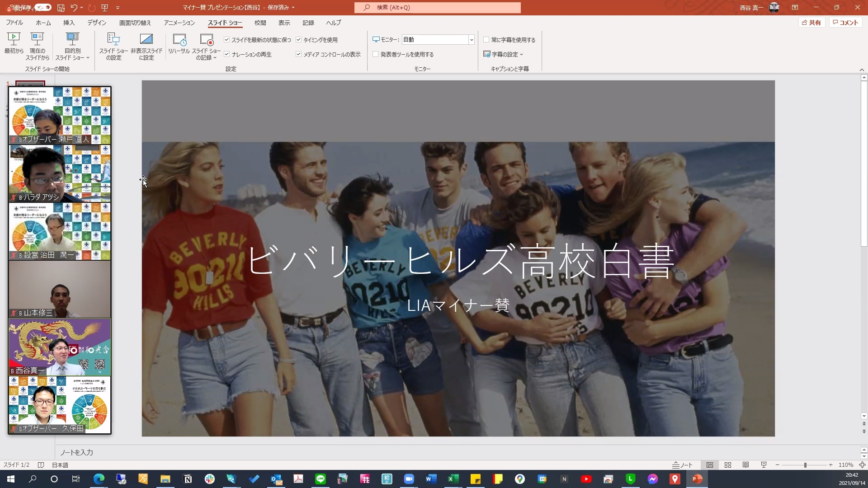Screen dimensions: 868x488
Task: Toggle ナレーションの再生 checkbox
Action: [227, 54]
